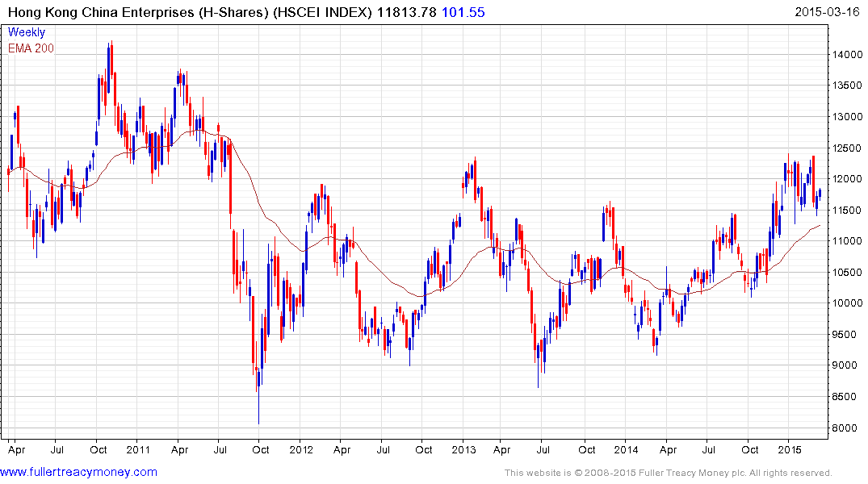Click the 10000 price axis label
868x484 pixels.
(x=847, y=303)
